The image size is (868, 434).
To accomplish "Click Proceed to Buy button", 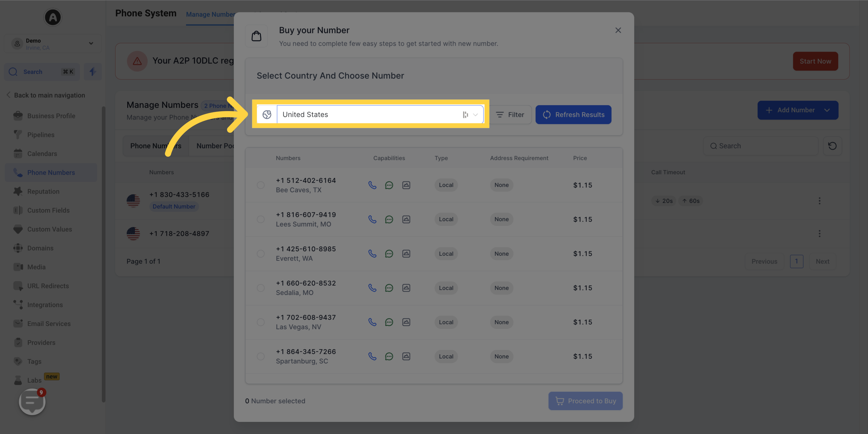I will click(x=585, y=401).
